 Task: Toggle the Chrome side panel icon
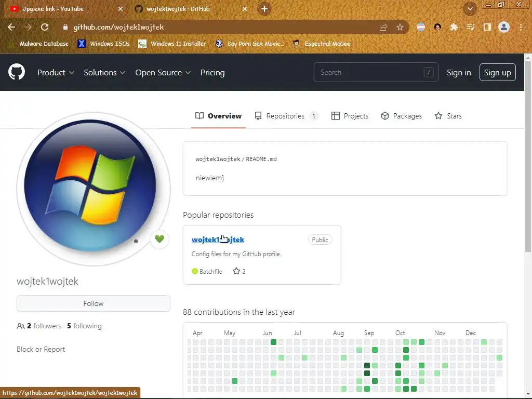click(487, 27)
